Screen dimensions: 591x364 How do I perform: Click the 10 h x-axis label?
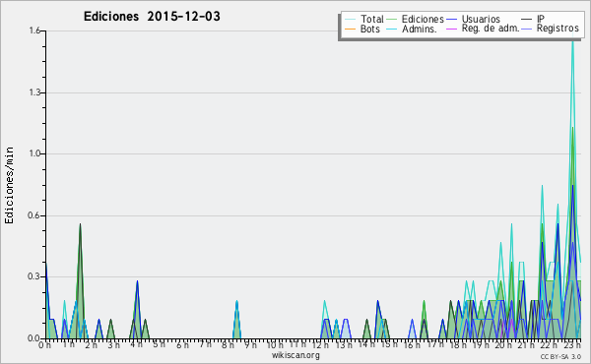[275, 344]
